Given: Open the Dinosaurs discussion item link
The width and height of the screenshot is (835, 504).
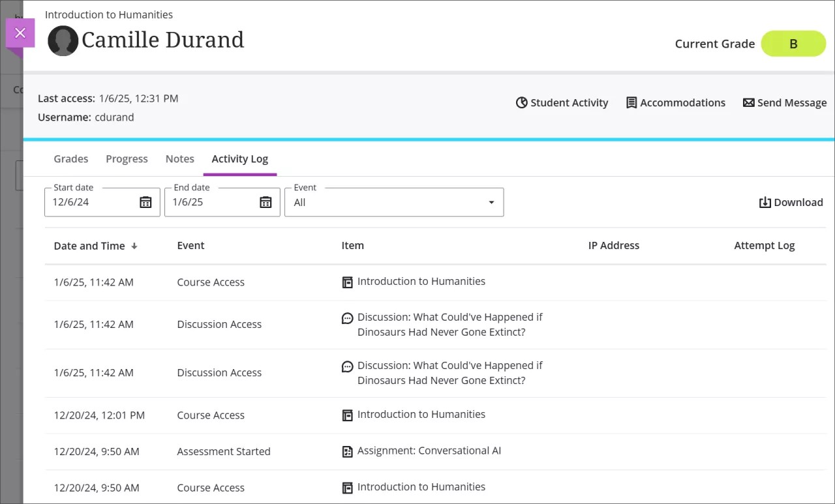Looking at the screenshot, I should (449, 324).
